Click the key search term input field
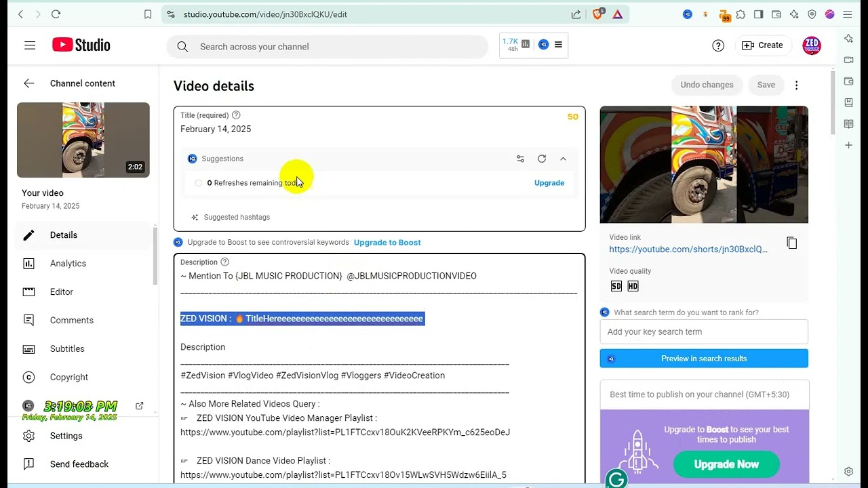868x488 pixels. (x=704, y=332)
